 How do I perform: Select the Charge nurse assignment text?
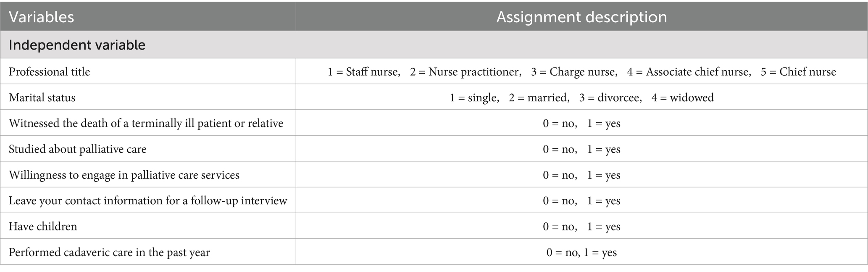coord(573,72)
